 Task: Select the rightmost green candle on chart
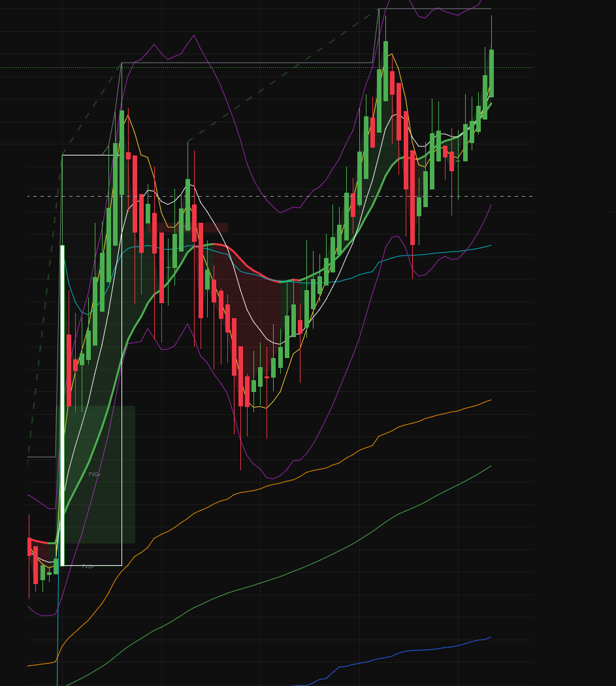point(491,73)
